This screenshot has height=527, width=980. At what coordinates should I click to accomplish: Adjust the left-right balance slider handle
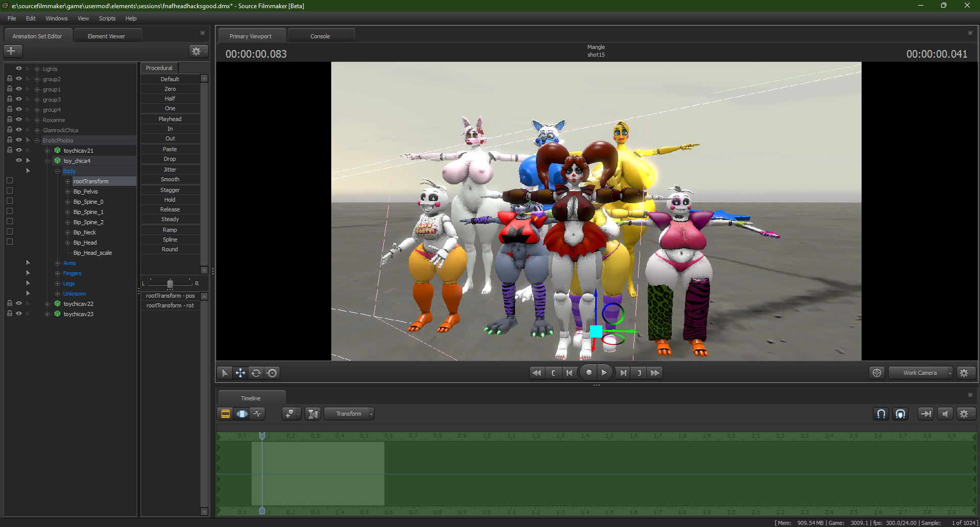pos(170,283)
